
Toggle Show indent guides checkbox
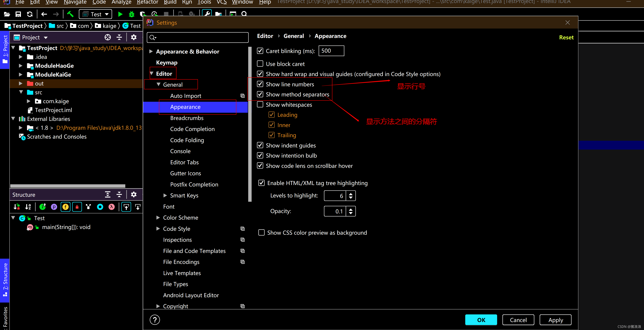pyautogui.click(x=260, y=145)
